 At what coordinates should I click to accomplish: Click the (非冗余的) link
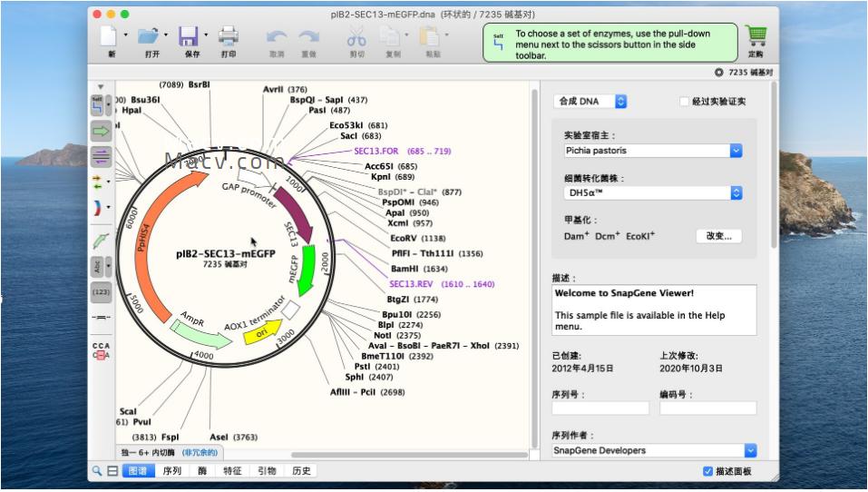click(200, 453)
